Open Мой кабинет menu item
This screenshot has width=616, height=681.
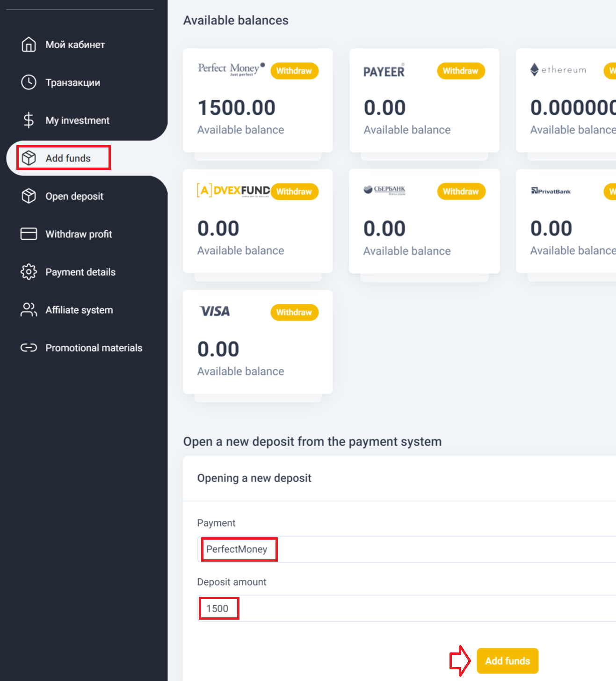point(75,44)
